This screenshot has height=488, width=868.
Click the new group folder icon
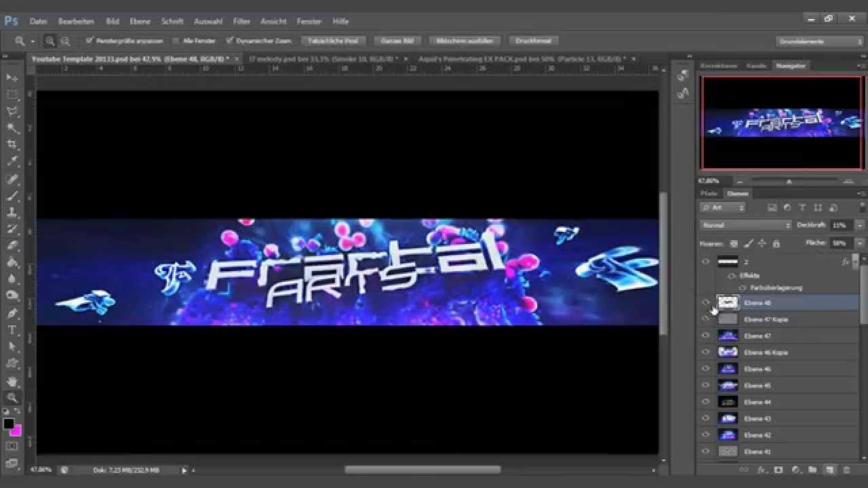(812, 469)
